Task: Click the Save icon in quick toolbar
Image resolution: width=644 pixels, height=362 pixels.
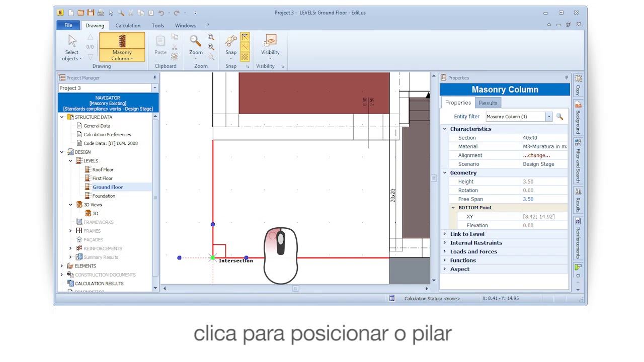Action: pos(91,13)
